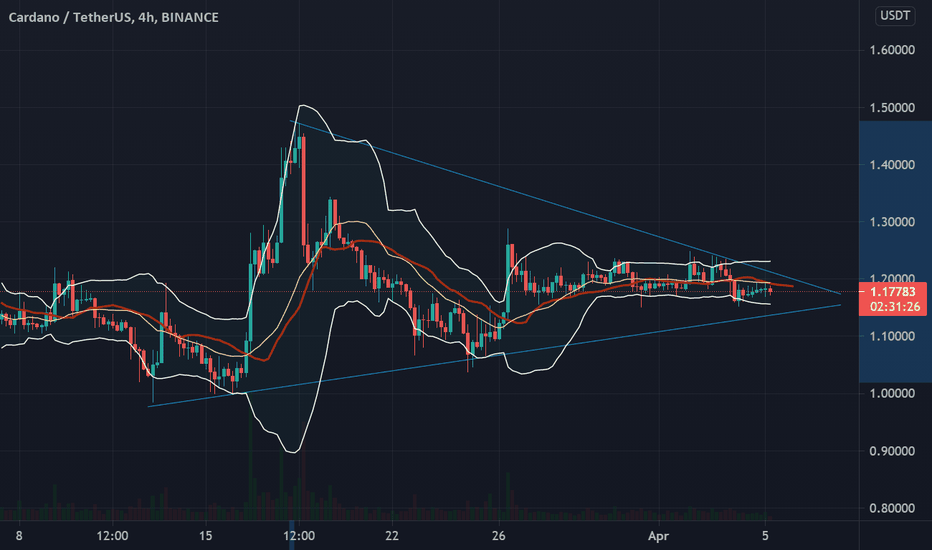The height and width of the screenshot is (550, 932).
Task: Click the 1.10000 price axis label
Action: tap(892, 336)
